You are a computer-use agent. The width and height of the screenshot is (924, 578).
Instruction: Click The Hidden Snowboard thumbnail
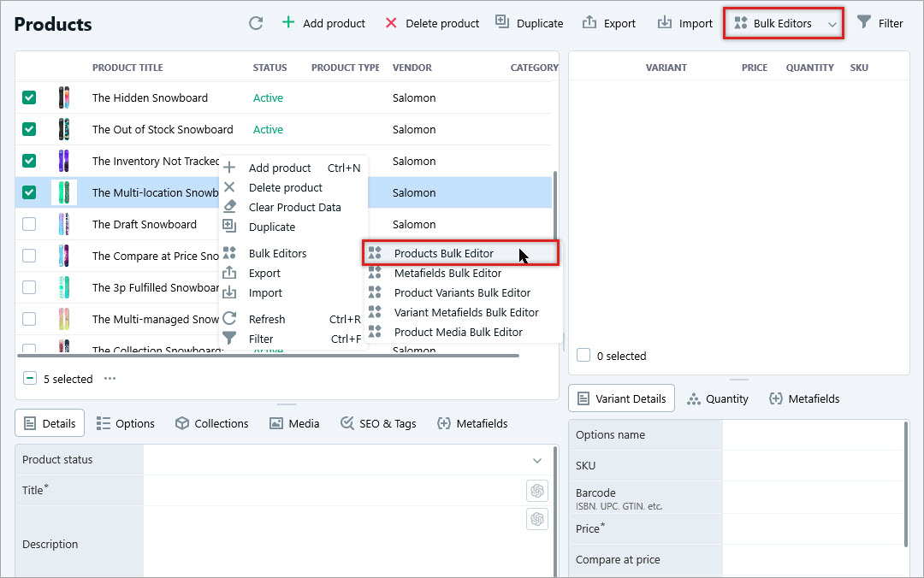[63, 97]
